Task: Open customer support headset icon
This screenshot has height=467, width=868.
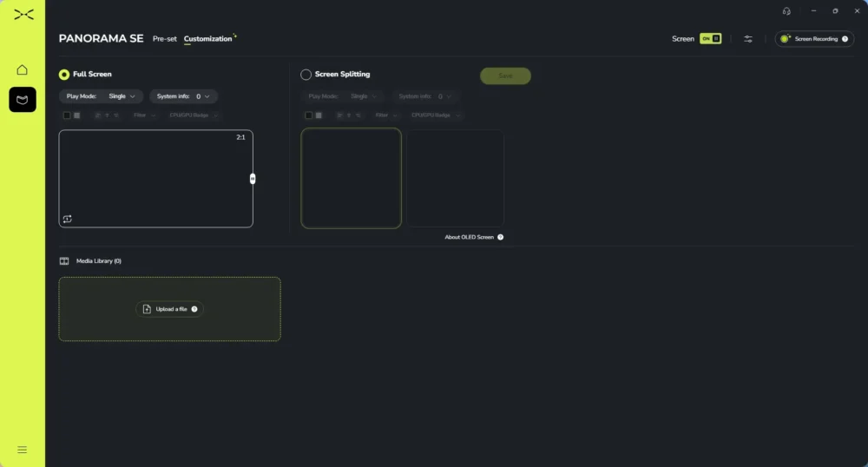Action: tap(786, 11)
